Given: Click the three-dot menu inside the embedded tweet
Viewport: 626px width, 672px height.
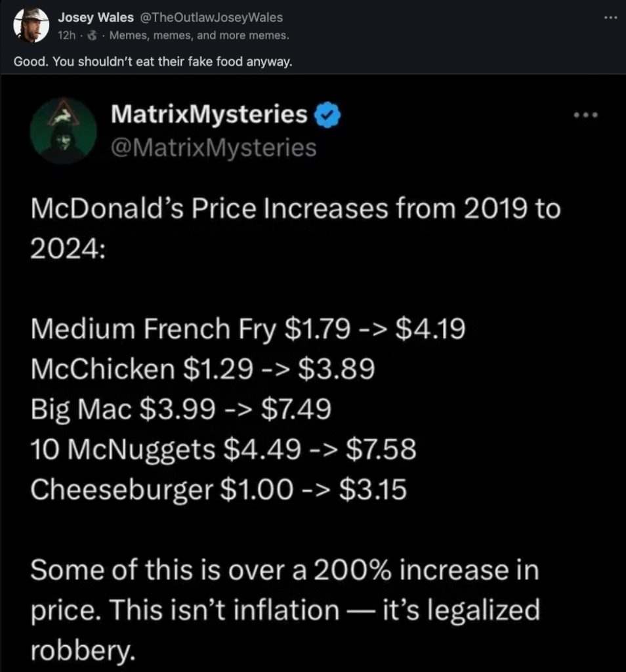Looking at the screenshot, I should (586, 115).
